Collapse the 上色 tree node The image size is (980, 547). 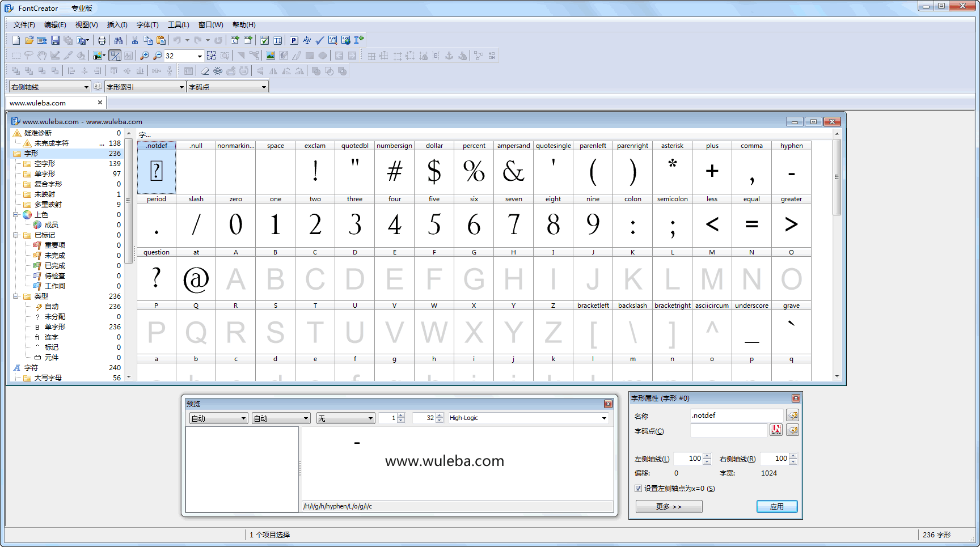point(16,215)
